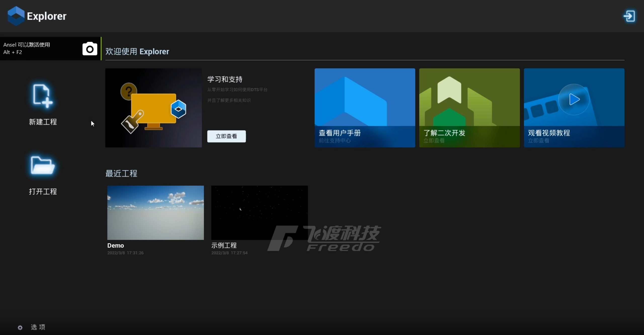Open the 了解二次开发 card
This screenshot has height=335, width=644.
click(469, 108)
